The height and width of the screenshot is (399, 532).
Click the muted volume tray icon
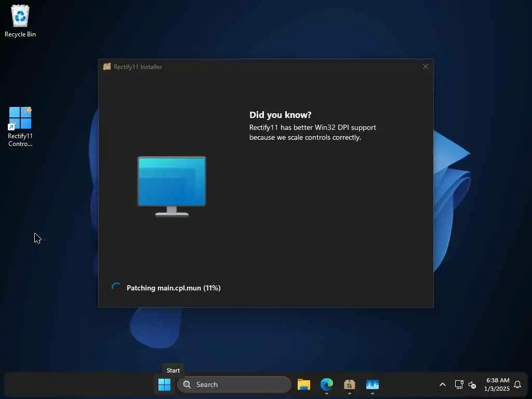coord(472,385)
